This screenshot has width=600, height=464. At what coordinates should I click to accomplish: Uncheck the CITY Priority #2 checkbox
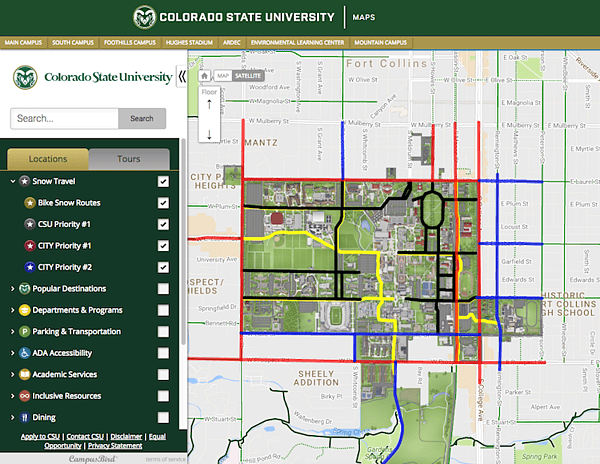click(x=163, y=267)
